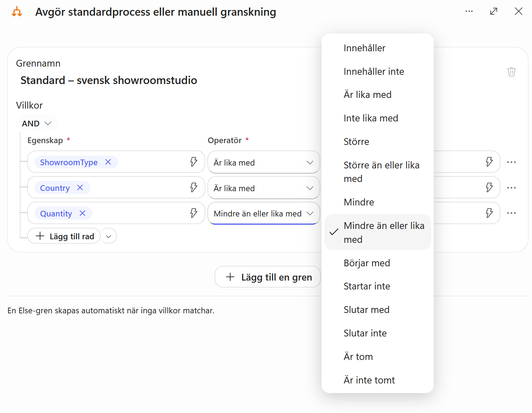
Task: Select the Är tom operator
Action: [377, 357]
